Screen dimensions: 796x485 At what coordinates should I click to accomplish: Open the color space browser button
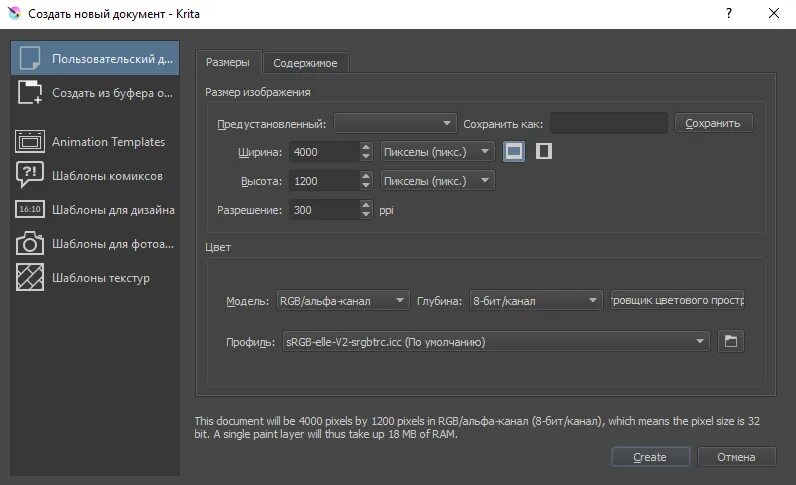(x=678, y=300)
